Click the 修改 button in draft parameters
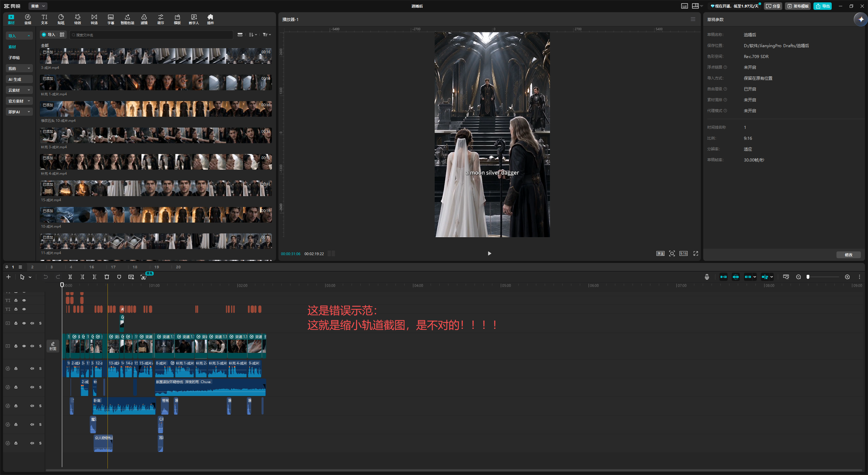This screenshot has height=475, width=868. tap(848, 255)
